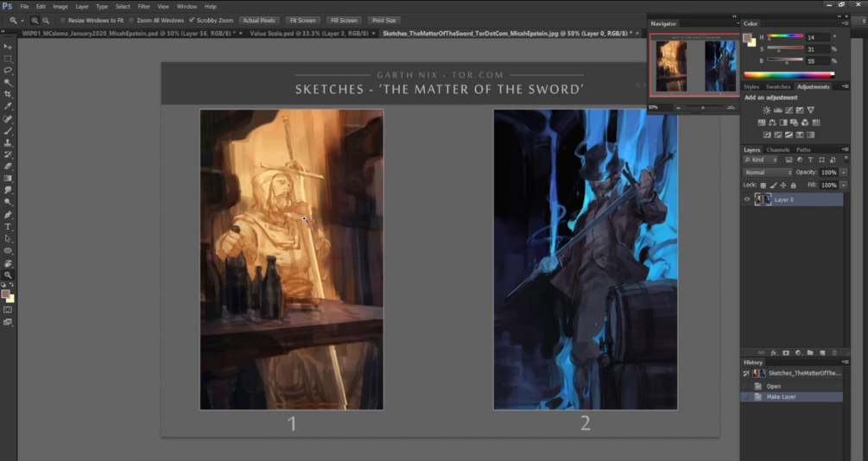Open Zoom tool preset picker arrow
This screenshot has width=868, height=461.
22,21
